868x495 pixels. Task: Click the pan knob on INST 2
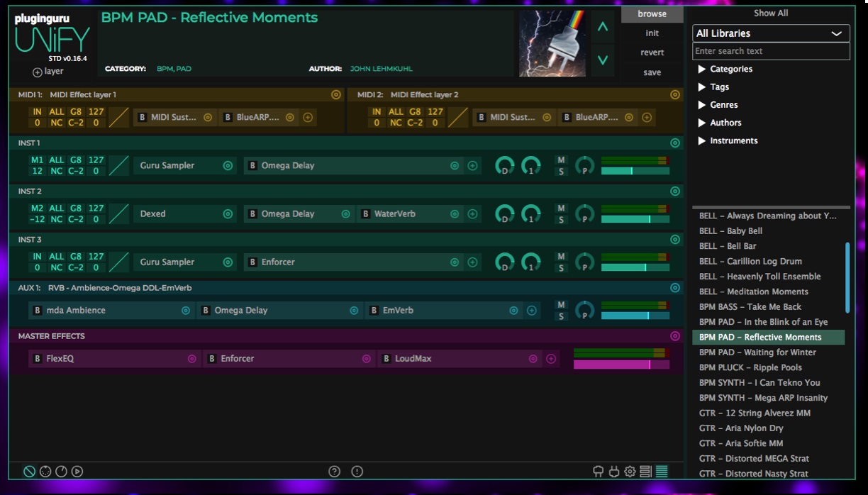(x=584, y=213)
